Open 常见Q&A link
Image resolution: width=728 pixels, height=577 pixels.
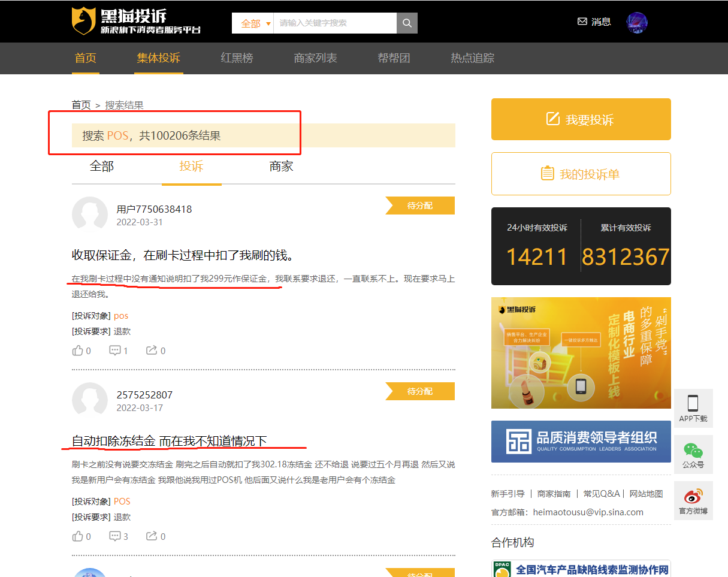pos(602,494)
